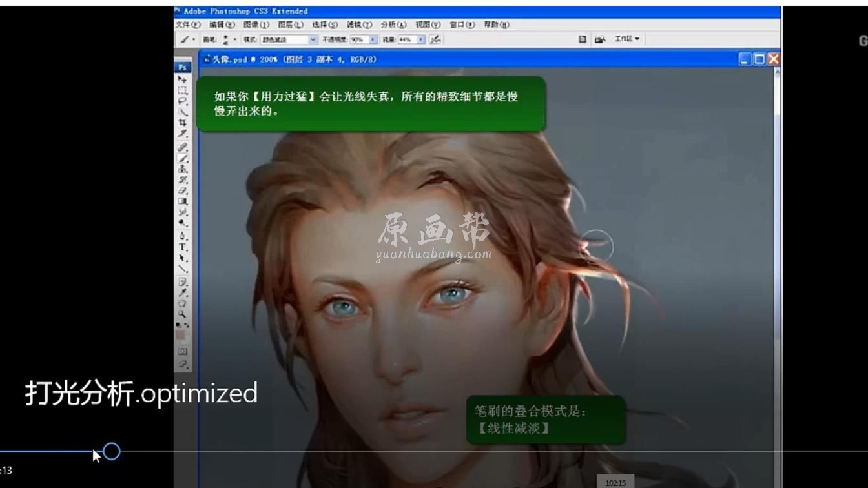868x488 pixels.
Task: Select the Blur tool
Action: click(x=183, y=212)
